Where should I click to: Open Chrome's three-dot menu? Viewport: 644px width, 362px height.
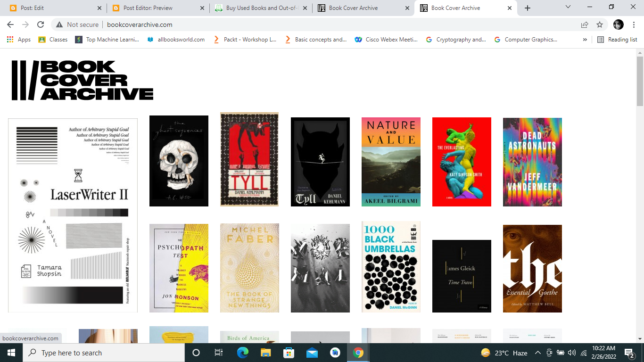click(x=634, y=25)
